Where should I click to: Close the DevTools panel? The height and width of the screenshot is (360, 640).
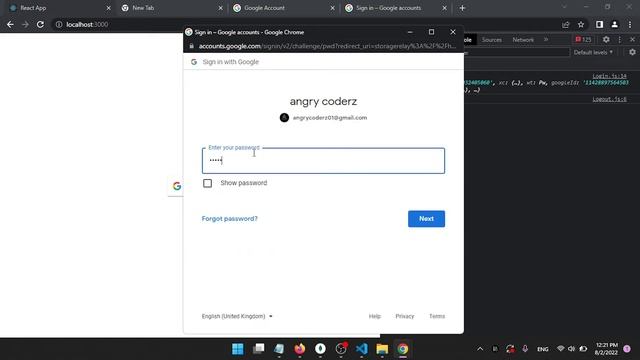point(632,40)
